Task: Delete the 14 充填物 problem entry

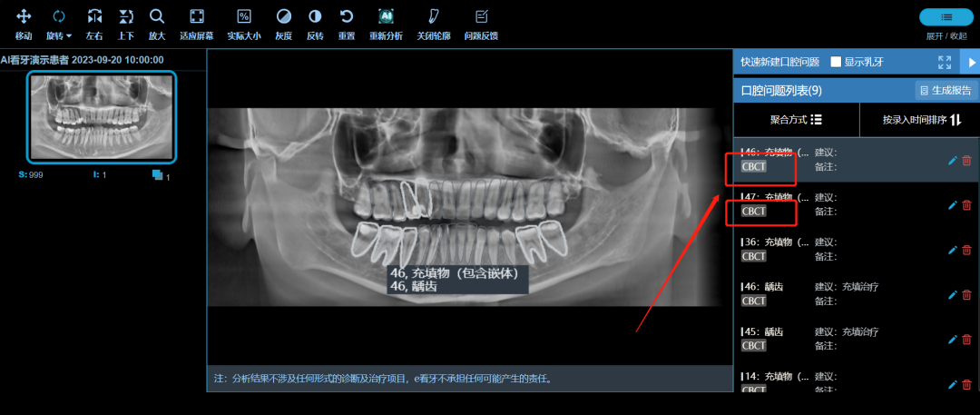Action: [x=967, y=384]
